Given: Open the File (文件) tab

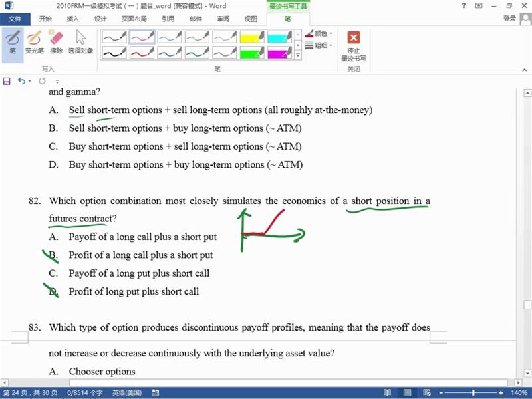Looking at the screenshot, I should coord(15,19).
